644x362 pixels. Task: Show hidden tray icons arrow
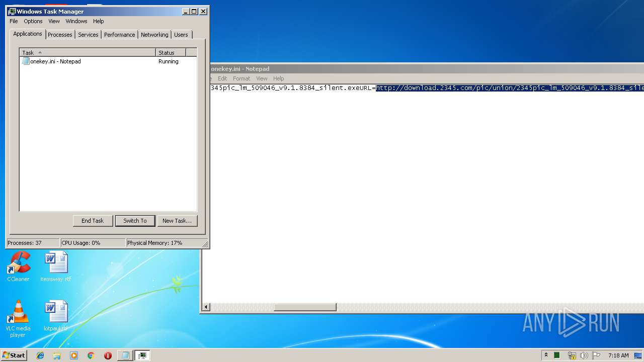(546, 355)
